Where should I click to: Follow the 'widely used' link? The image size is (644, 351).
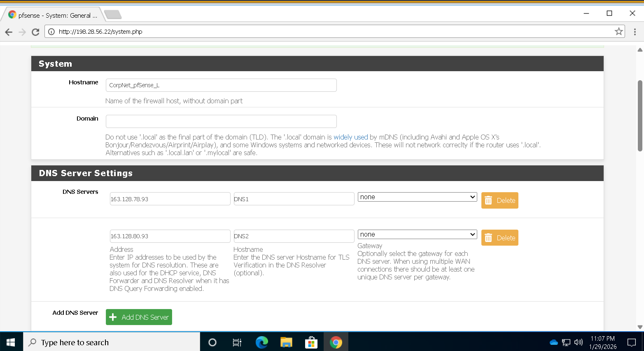point(350,137)
